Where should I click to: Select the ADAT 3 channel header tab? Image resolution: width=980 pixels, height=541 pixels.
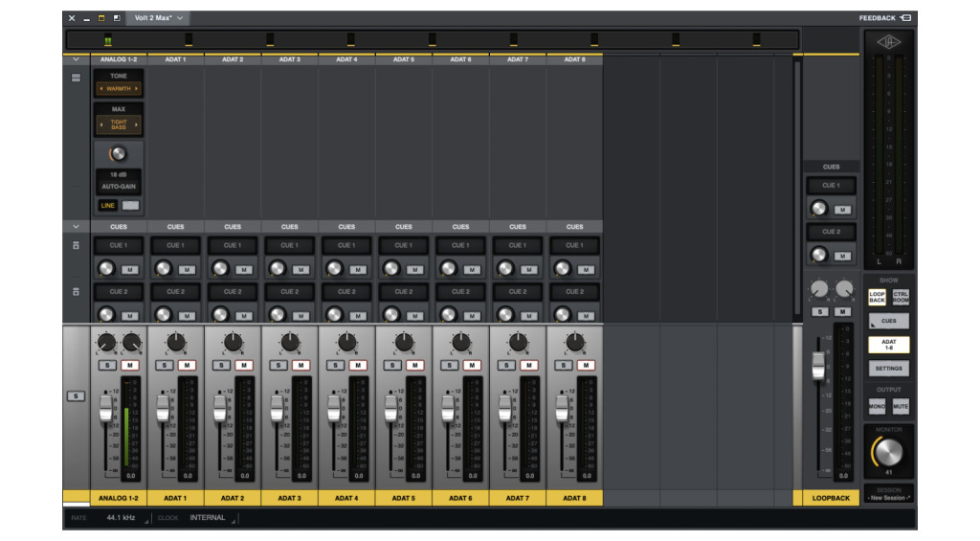pos(290,59)
